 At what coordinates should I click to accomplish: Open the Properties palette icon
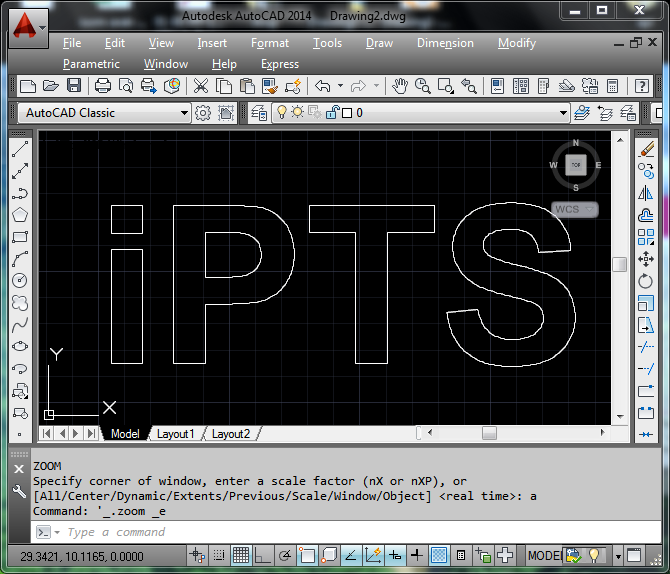497,86
